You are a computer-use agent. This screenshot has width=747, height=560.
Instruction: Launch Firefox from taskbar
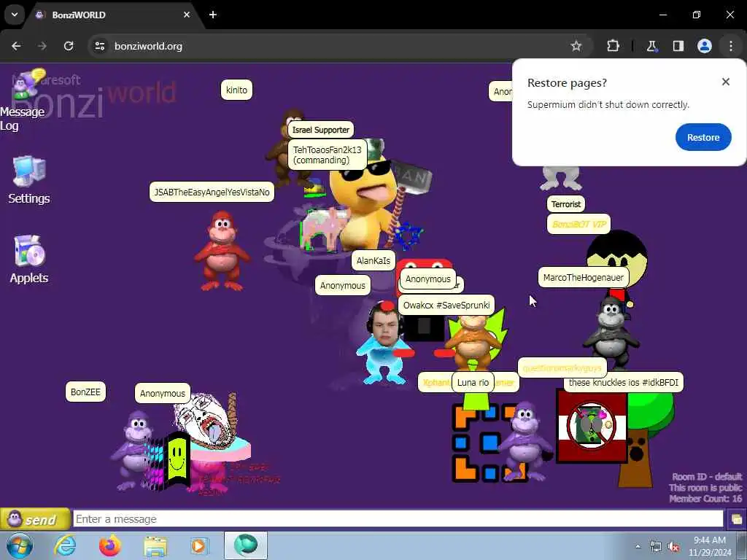coord(110,545)
